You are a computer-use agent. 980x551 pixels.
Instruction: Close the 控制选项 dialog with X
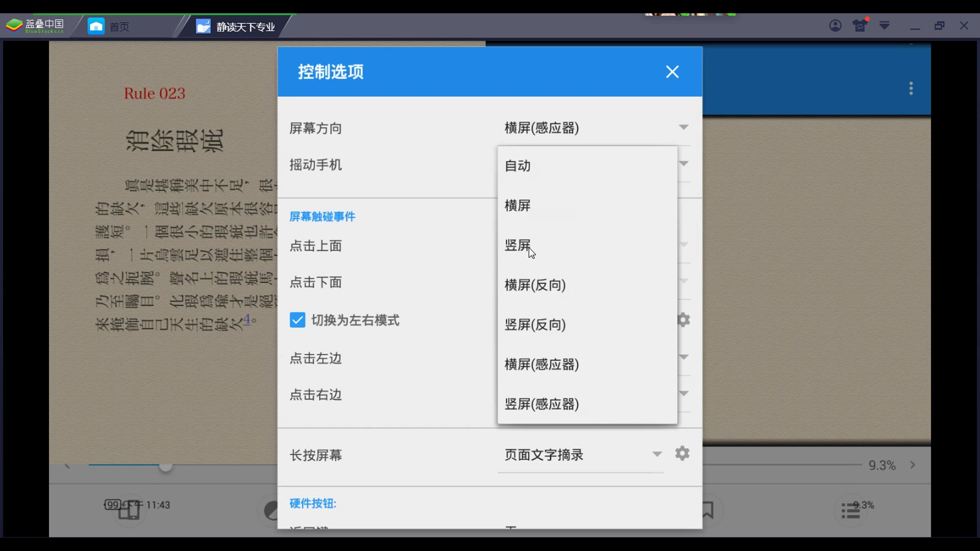(x=672, y=72)
